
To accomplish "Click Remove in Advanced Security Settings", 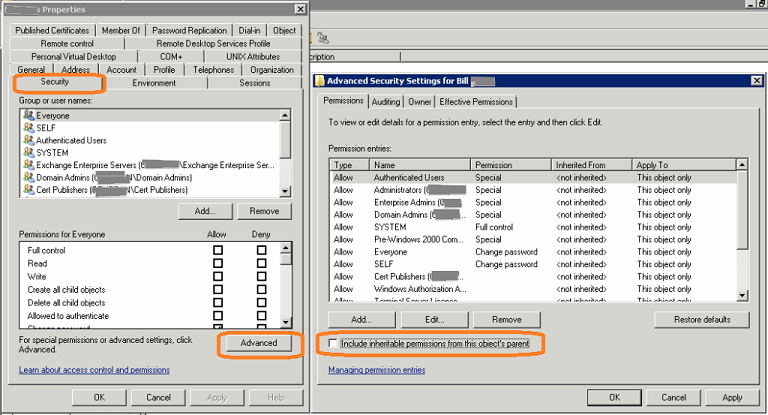I will pos(507,319).
